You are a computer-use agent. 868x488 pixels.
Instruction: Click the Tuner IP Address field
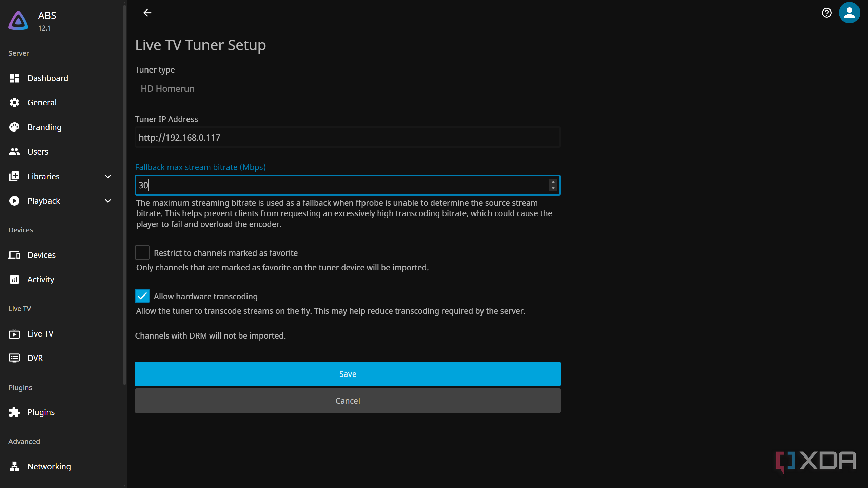pos(348,137)
